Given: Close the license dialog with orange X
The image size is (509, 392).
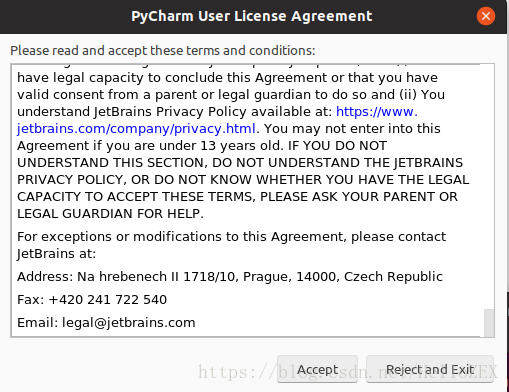Looking at the screenshot, I should 486,16.
